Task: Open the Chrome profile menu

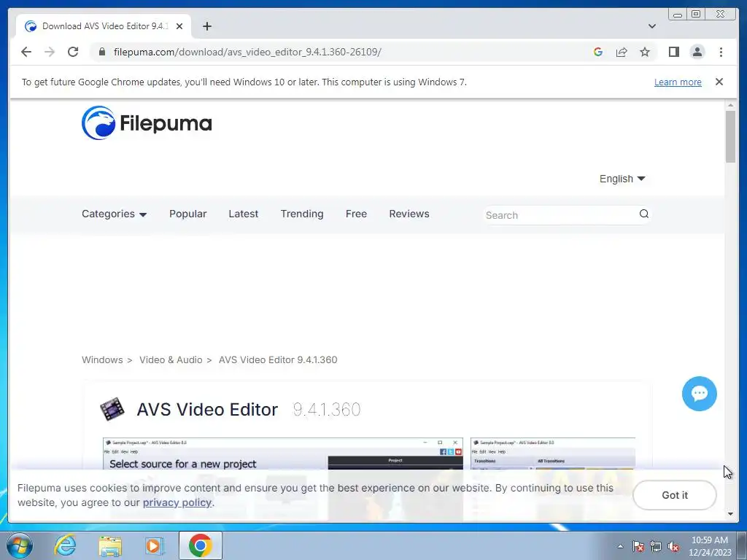Action: click(697, 52)
